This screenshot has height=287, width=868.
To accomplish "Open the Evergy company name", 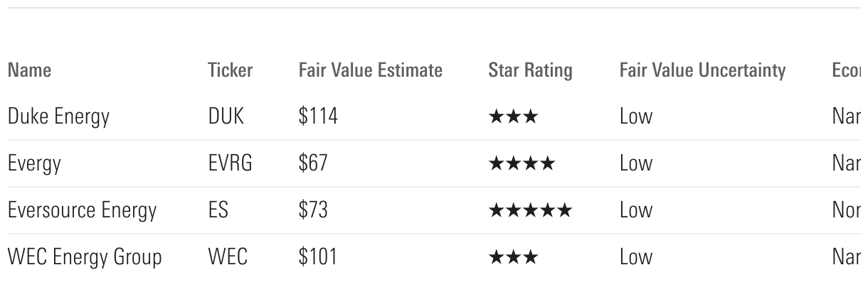I will click(34, 163).
